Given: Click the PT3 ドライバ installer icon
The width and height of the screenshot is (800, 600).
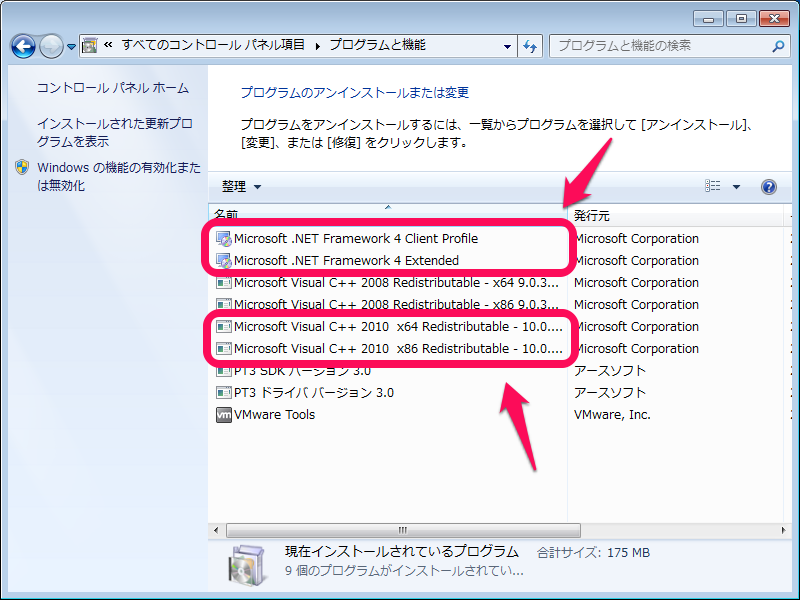Looking at the screenshot, I should point(223,393).
